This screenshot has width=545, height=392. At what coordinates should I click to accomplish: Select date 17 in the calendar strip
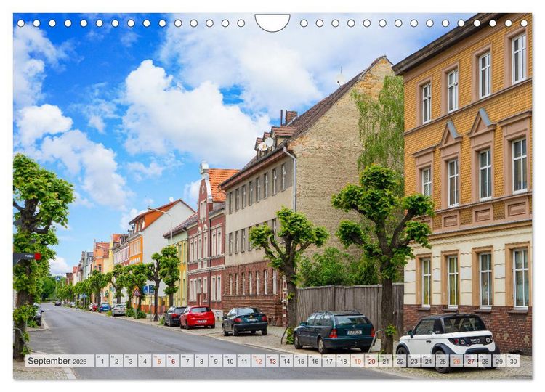[x=329, y=361]
